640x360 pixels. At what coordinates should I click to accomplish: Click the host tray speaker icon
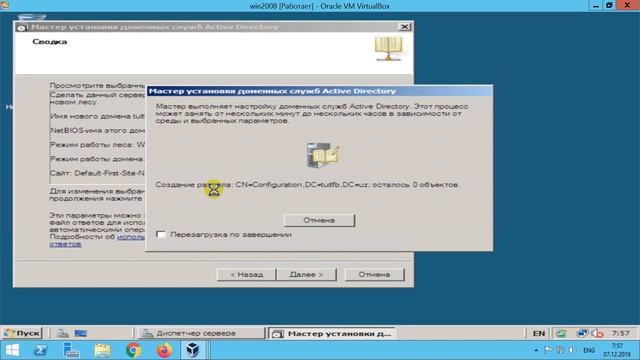coord(572,350)
